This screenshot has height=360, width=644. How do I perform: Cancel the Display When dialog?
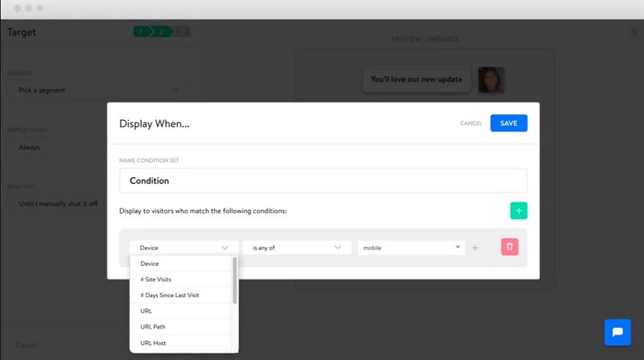(471, 123)
